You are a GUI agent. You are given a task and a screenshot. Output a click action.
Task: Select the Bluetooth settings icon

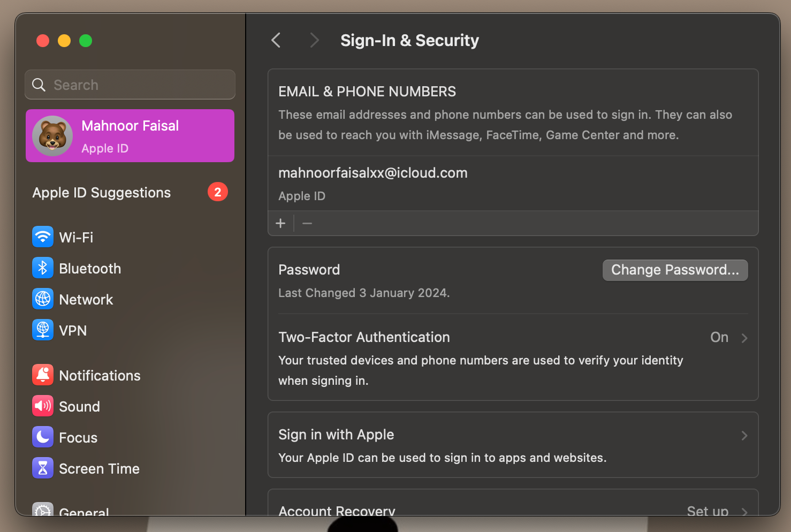pyautogui.click(x=43, y=268)
